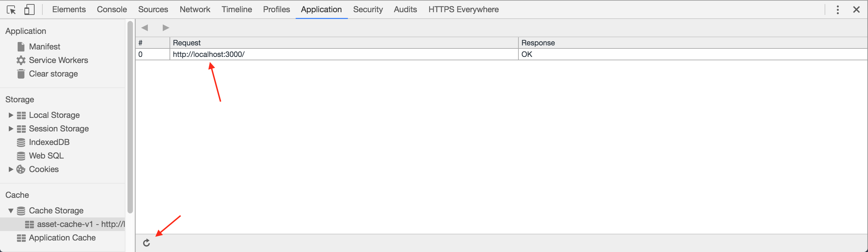
Task: Open the IndexedDB item
Action: coord(49,142)
